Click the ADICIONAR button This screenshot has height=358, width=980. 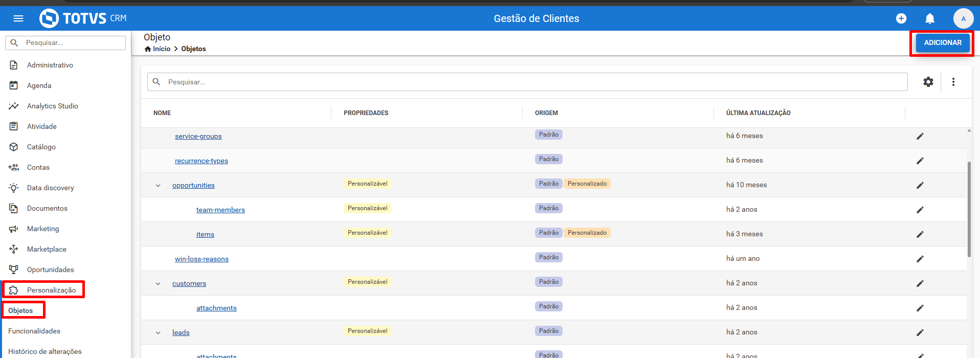pos(943,42)
